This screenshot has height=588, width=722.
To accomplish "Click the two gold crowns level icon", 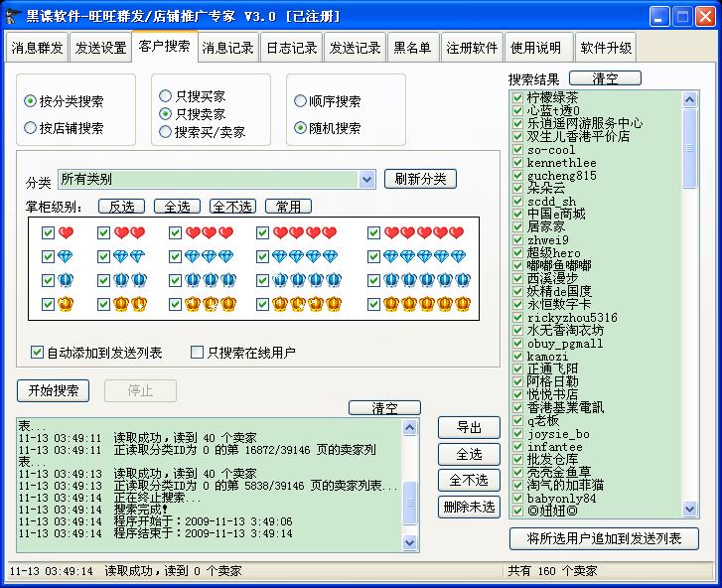I will tap(130, 304).
